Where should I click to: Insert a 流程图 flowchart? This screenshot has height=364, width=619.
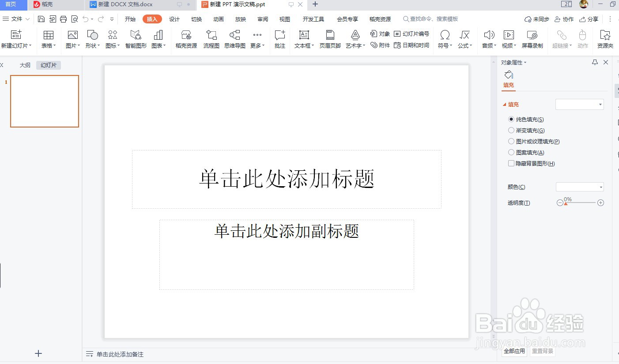click(211, 39)
